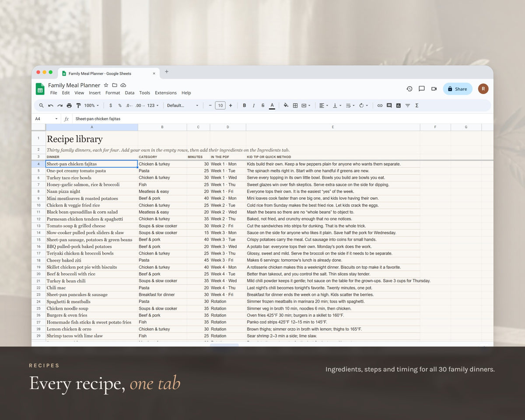Start a Meet call camera icon
This screenshot has height=420, width=525.
tap(434, 89)
